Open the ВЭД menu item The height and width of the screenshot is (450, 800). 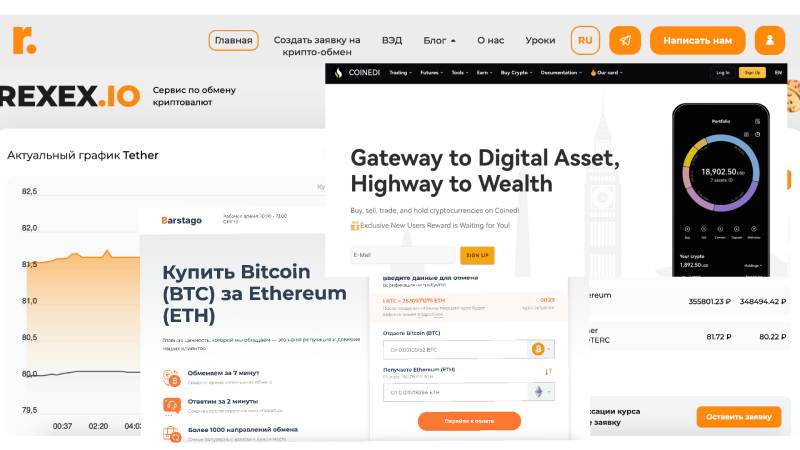pos(392,40)
